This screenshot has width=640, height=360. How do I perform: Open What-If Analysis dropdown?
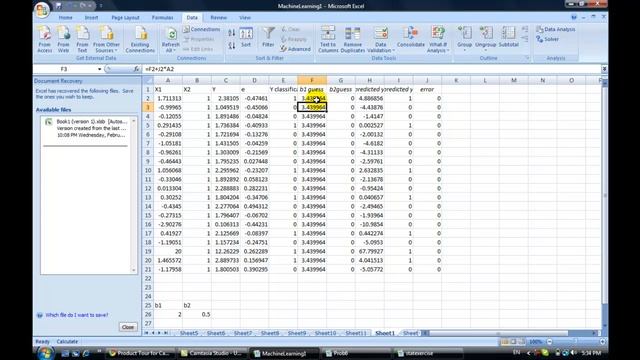pos(438,48)
